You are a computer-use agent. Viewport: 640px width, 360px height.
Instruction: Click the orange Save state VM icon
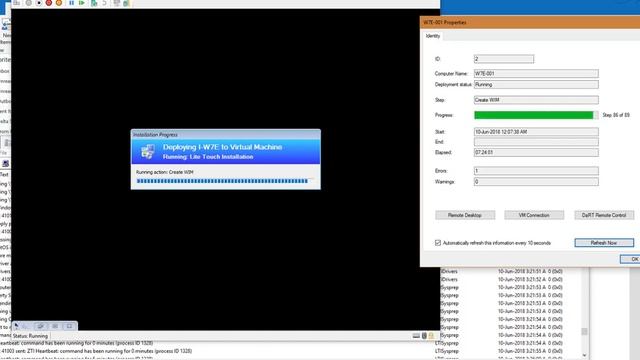[x=59, y=3]
